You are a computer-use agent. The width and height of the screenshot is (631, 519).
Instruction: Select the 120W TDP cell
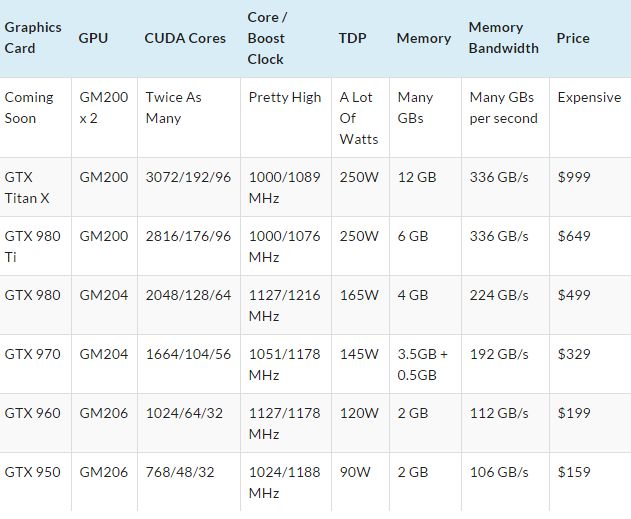coord(359,413)
